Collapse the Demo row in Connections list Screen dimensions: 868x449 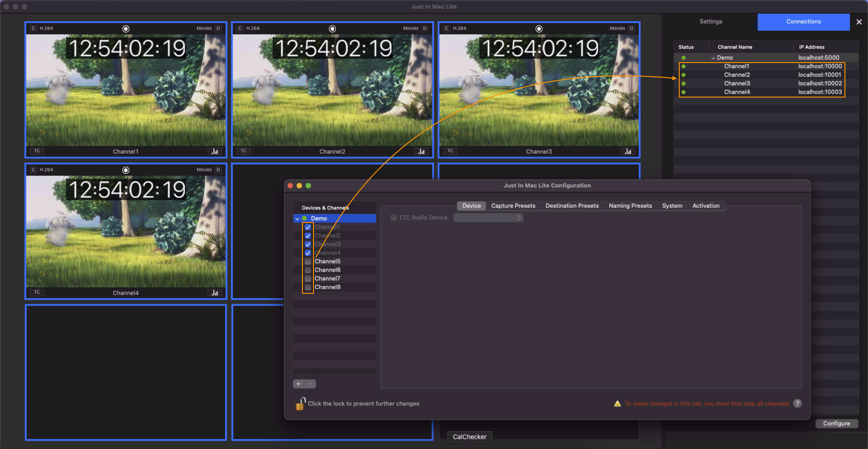713,58
